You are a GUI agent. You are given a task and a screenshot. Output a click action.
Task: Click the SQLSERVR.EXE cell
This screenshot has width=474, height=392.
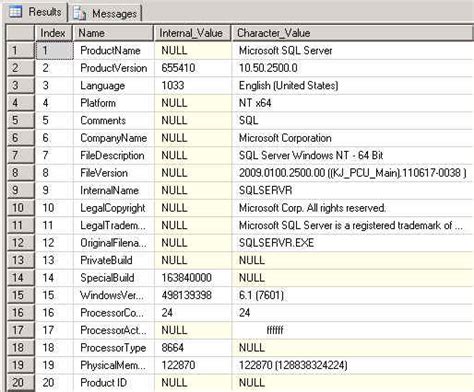click(x=353, y=243)
